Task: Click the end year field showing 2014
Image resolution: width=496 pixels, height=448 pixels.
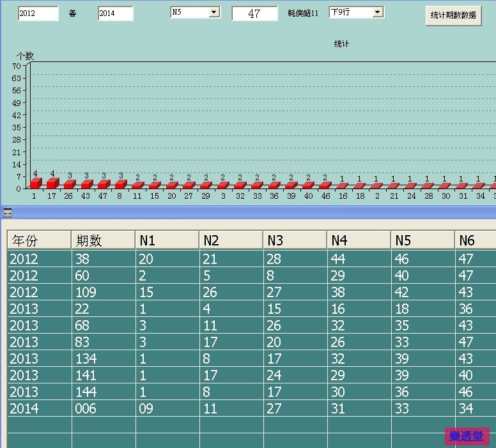Action: [x=115, y=13]
